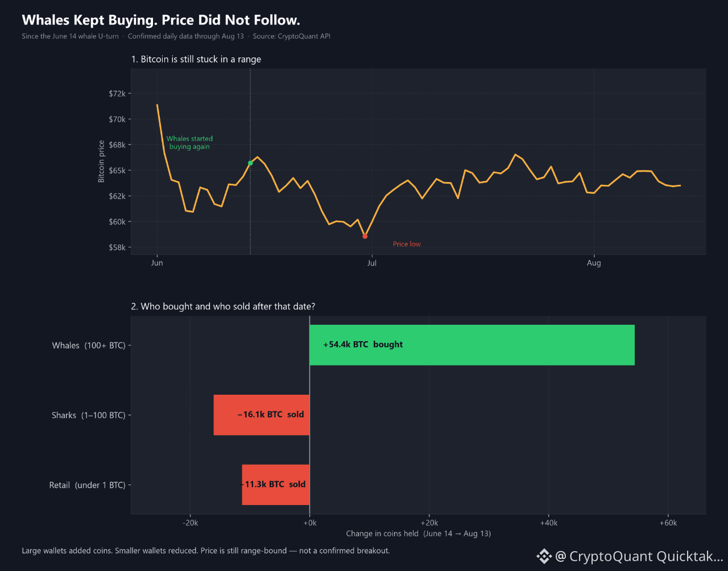This screenshot has width=728, height=571.
Task: Click the 'Whales started buying again' annotation
Action: (189, 143)
